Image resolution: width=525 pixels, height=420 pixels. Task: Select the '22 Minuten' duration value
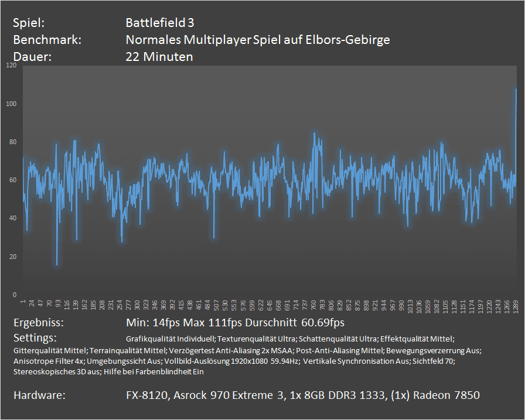[159, 57]
